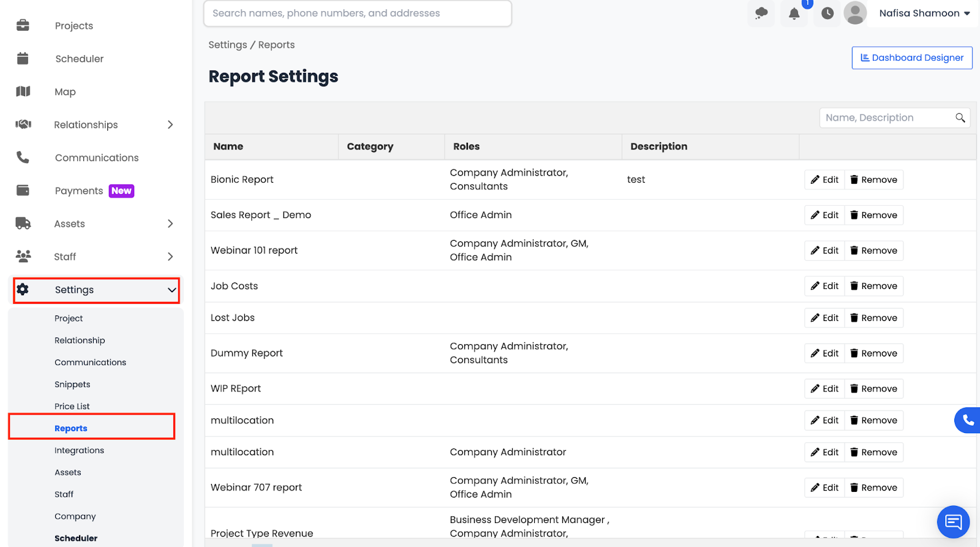Click the blue phone call floating button
980x547 pixels.
point(968,420)
